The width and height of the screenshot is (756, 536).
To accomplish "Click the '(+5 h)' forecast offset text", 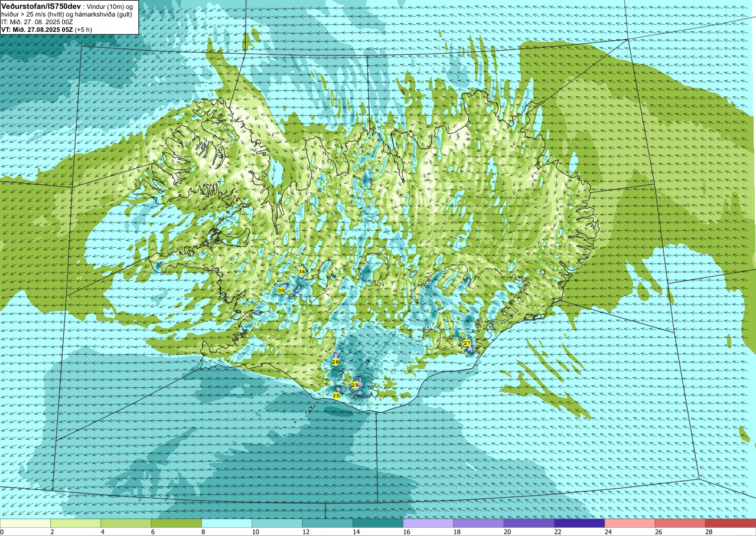I will pyautogui.click(x=83, y=29).
